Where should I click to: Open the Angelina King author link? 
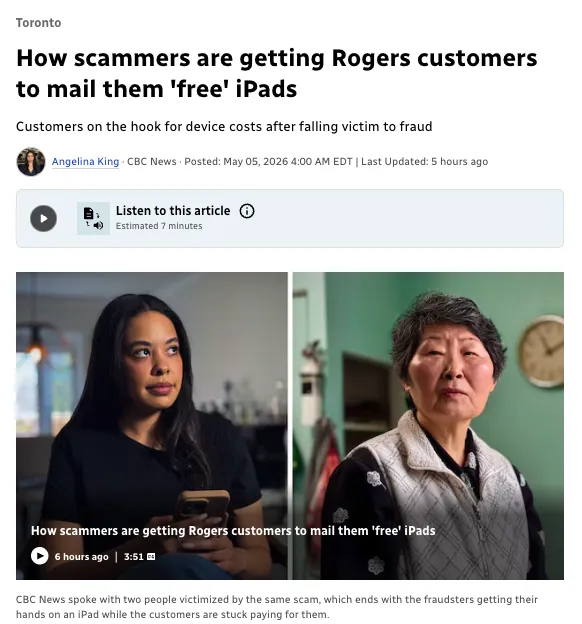click(85, 162)
